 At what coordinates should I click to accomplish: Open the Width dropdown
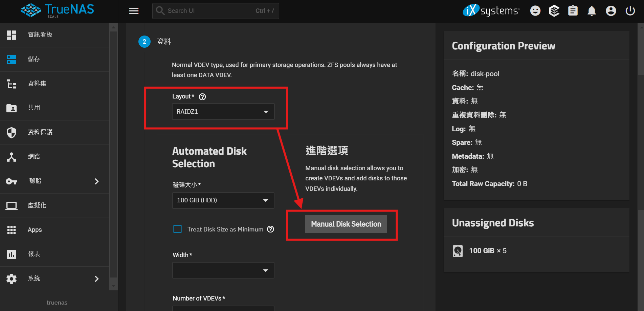(x=223, y=270)
